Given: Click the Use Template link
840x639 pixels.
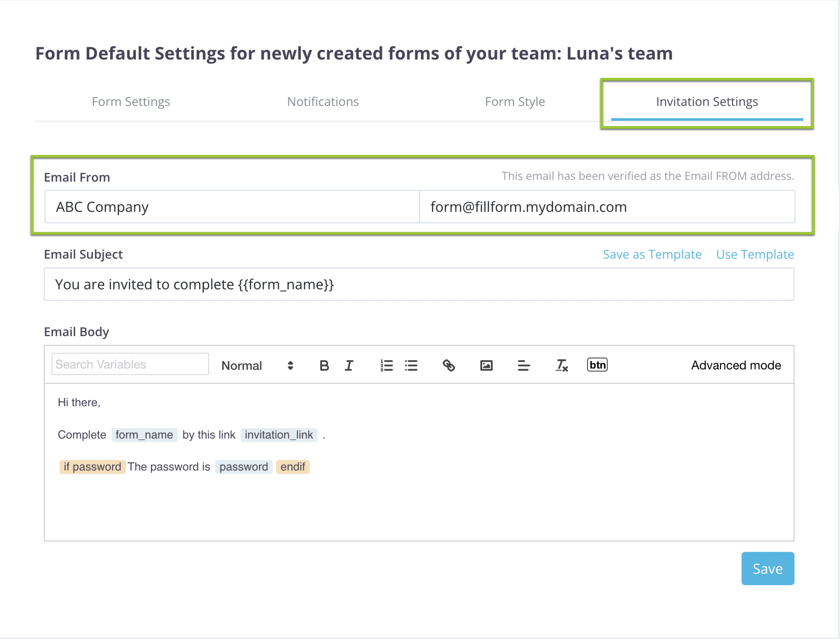Looking at the screenshot, I should click(x=755, y=254).
